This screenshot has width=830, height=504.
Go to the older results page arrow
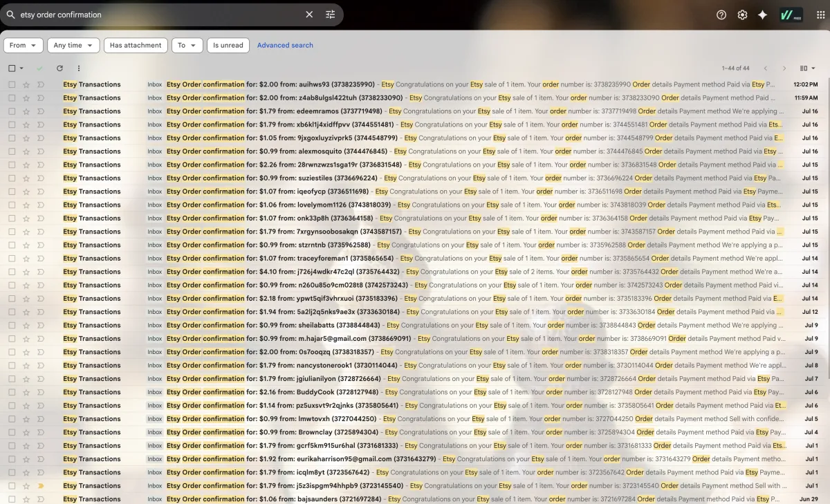pyautogui.click(x=784, y=68)
